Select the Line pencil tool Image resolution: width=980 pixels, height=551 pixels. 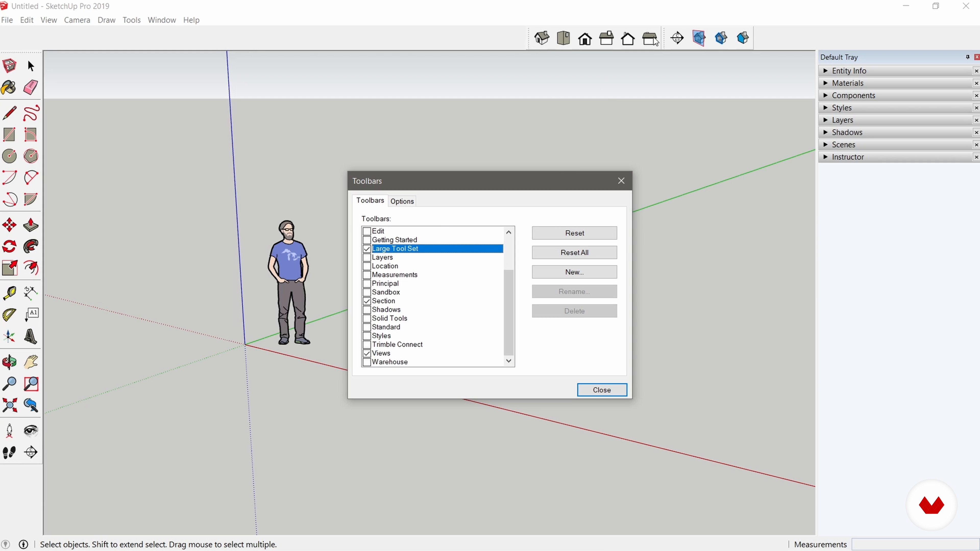(x=9, y=113)
